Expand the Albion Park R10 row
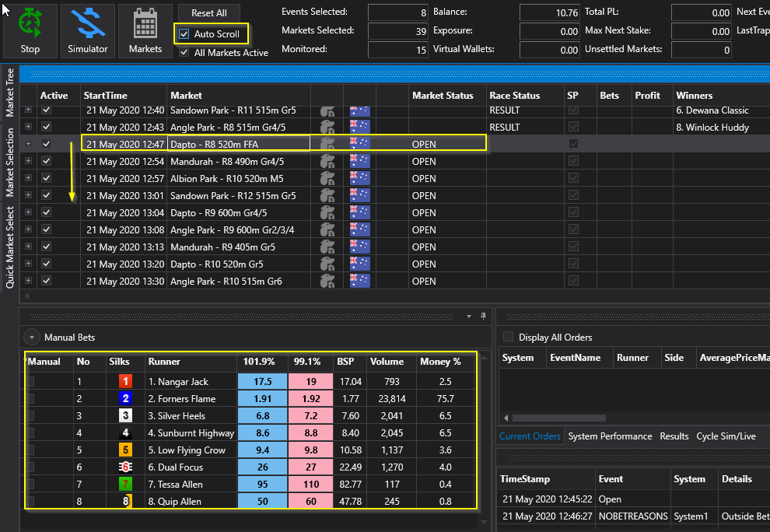Viewport: 770px width, 532px height. [x=29, y=178]
